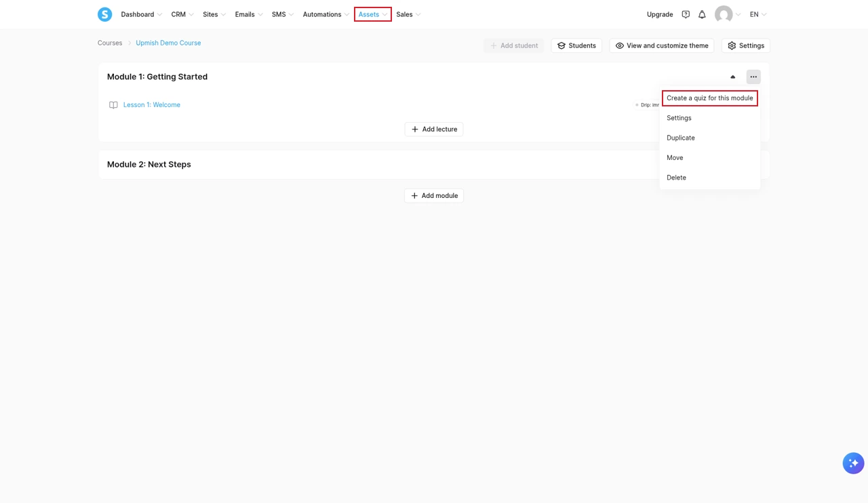Open course Settings gear button
868x503 pixels.
point(745,45)
